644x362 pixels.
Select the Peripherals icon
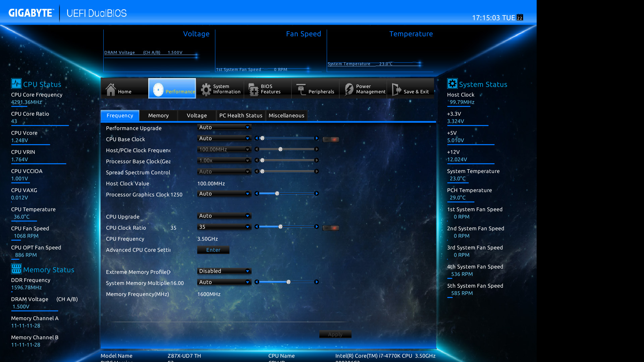301,89
